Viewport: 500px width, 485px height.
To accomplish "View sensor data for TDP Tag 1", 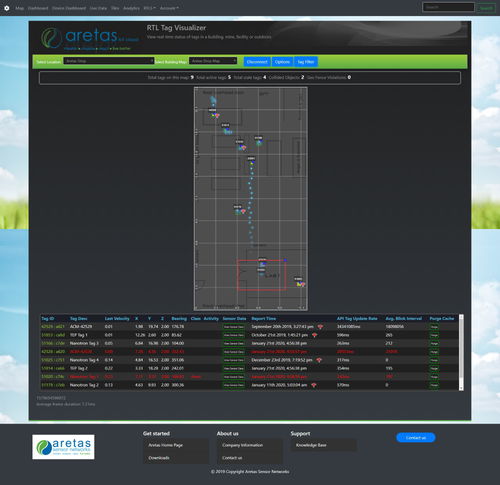I will coord(234,335).
